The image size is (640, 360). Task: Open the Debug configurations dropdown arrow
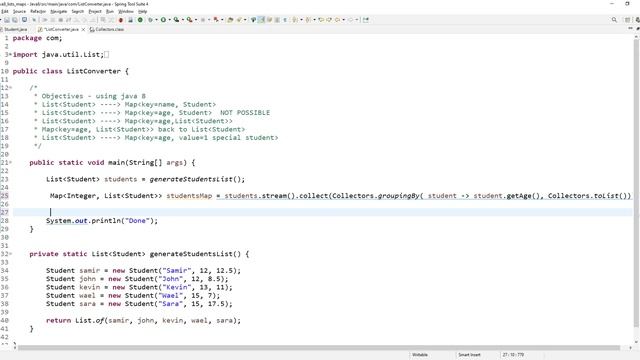tap(156, 20)
